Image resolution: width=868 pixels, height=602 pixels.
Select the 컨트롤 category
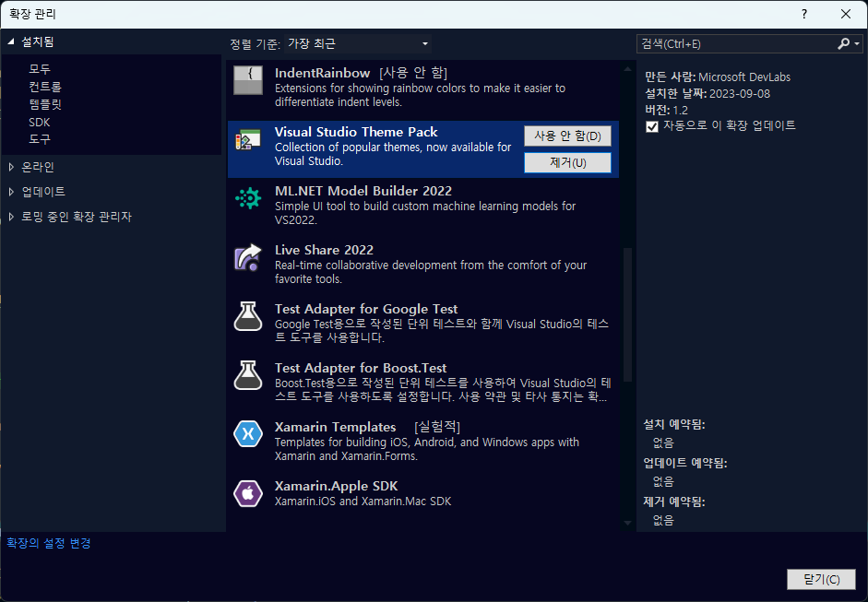pyautogui.click(x=45, y=87)
